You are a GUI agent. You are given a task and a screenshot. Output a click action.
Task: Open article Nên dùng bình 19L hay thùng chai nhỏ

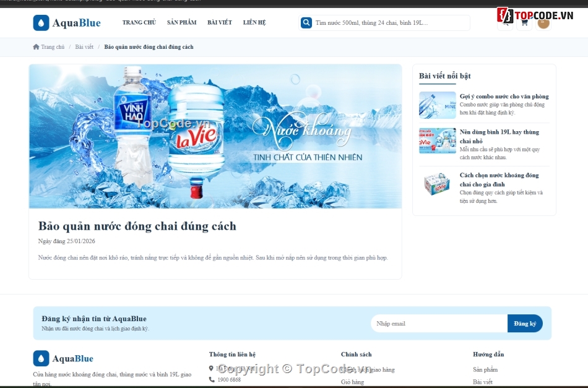[499, 137]
